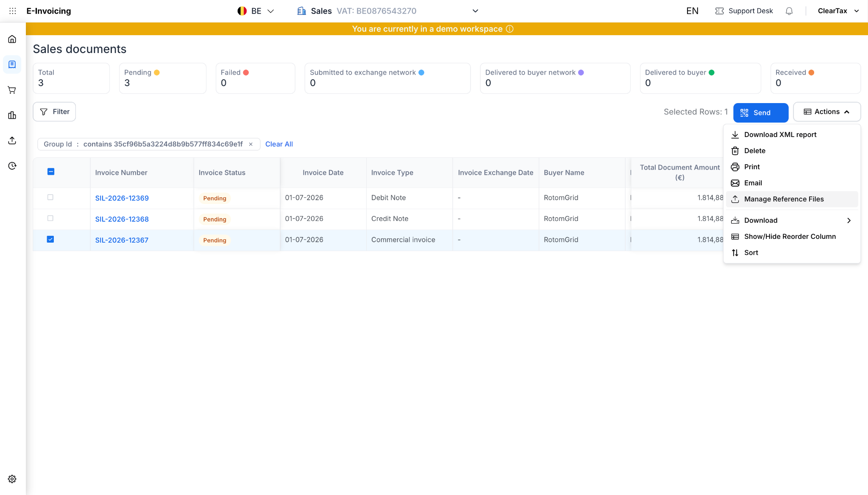Click the blue Send button
This screenshot has width=868, height=495.
coord(761,113)
